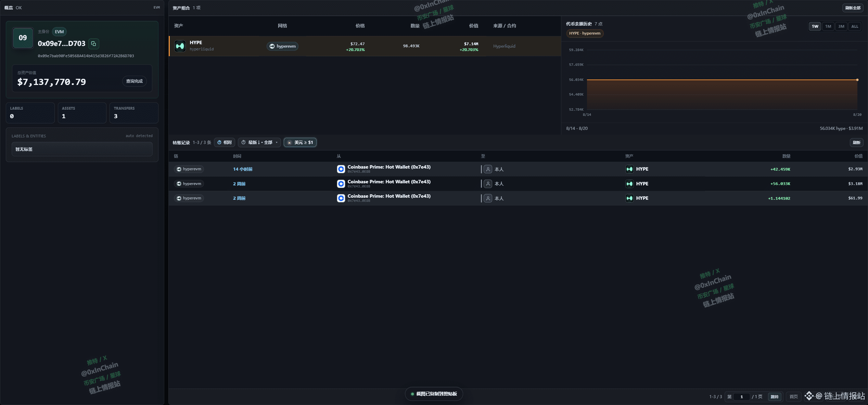The width and height of the screenshot is (868, 405).
Task: Click the 暂无标签 labels box
Action: (82, 149)
